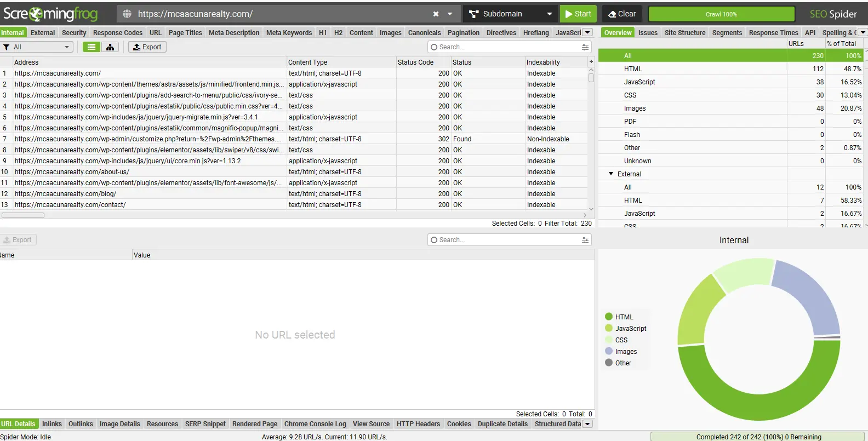Open the Internal tab
This screenshot has height=441, width=868.
(x=13, y=33)
